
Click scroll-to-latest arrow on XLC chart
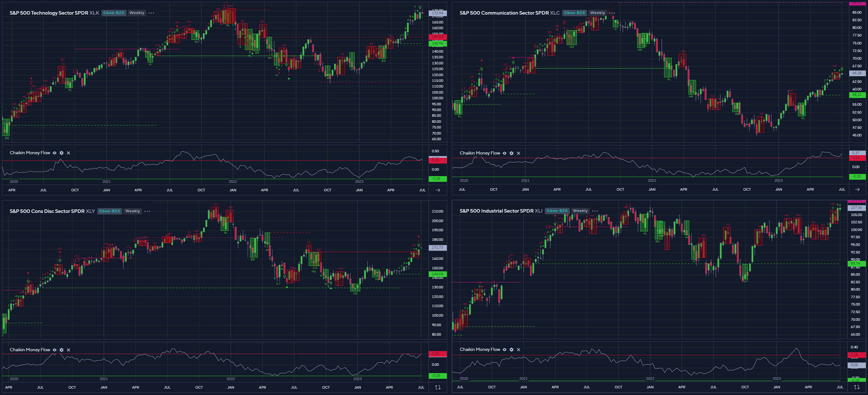(x=857, y=189)
